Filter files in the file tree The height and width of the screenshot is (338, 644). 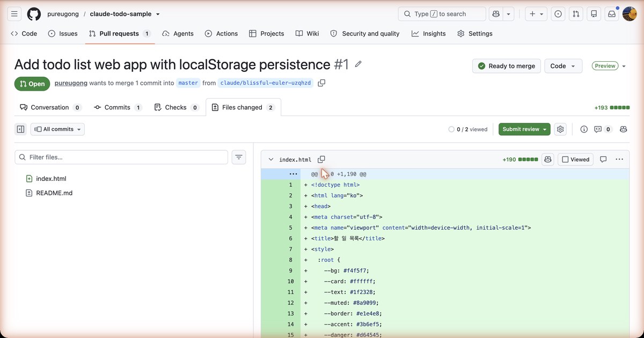(x=121, y=157)
